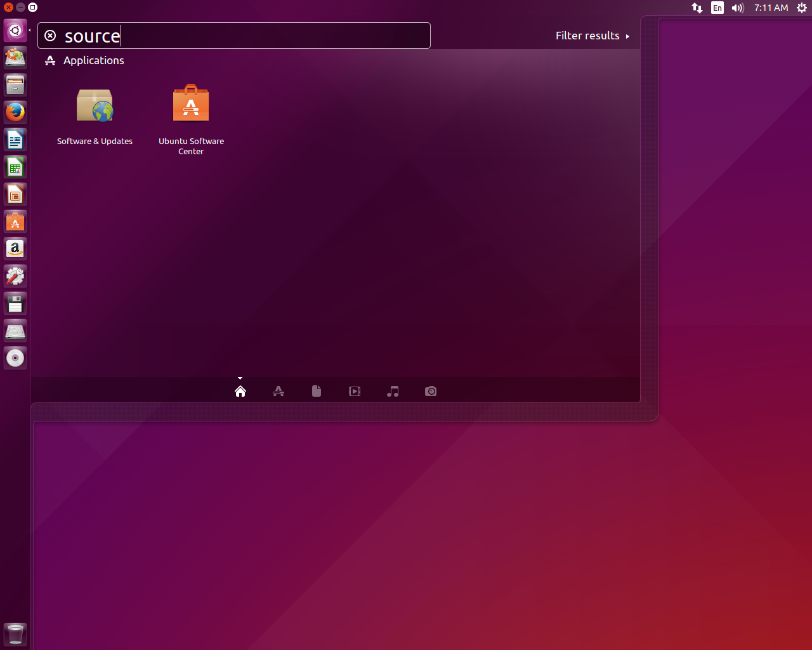Open LibreOffice Calc from launcher
Image resolution: width=812 pixels, height=650 pixels.
point(15,166)
